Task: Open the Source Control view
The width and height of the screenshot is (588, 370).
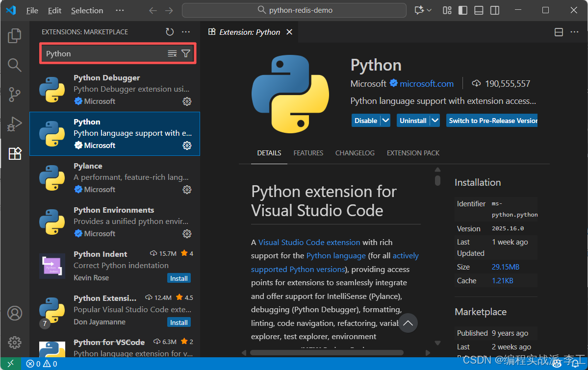Action: tap(15, 94)
